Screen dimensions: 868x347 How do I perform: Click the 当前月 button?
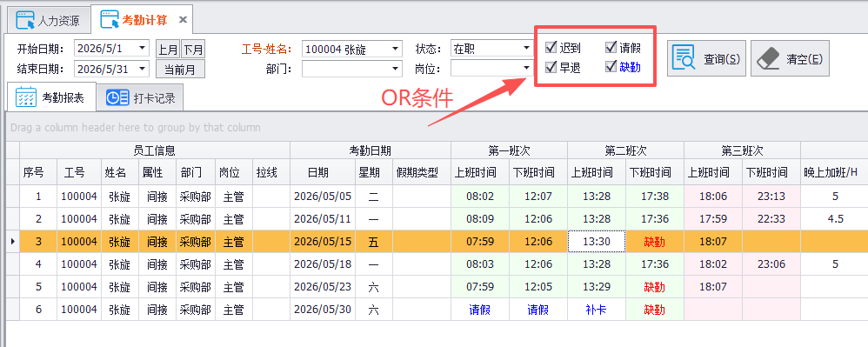(x=180, y=70)
